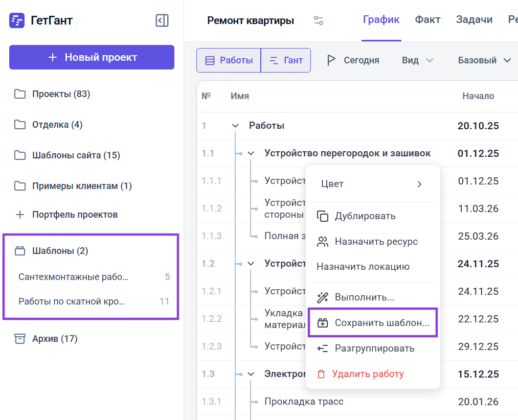Screen dimensions: 518x420
Task: Click the Архив box icon
Action: click(20, 339)
